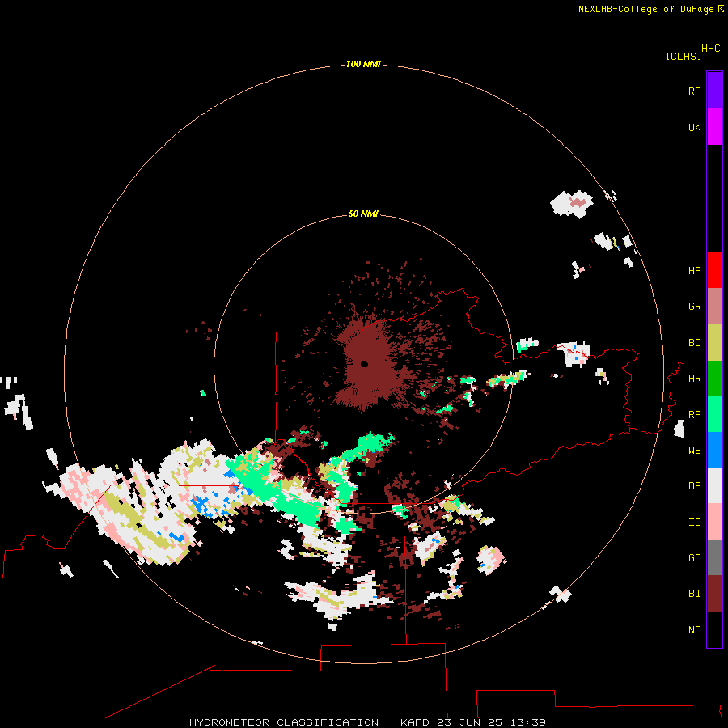Click the BD legend label
Viewport: 728px width, 728px height.
(x=694, y=343)
